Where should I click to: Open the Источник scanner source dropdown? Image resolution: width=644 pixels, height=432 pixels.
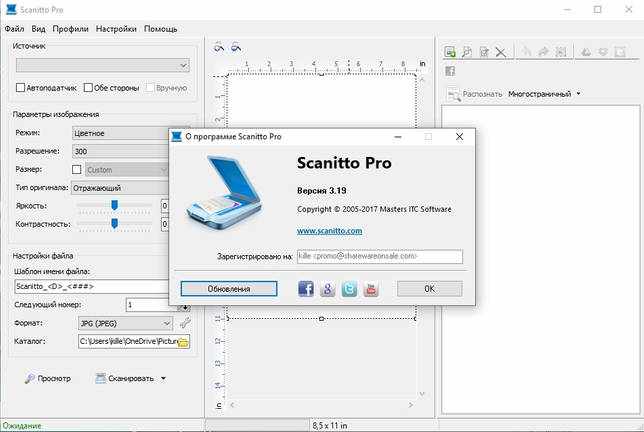click(103, 65)
